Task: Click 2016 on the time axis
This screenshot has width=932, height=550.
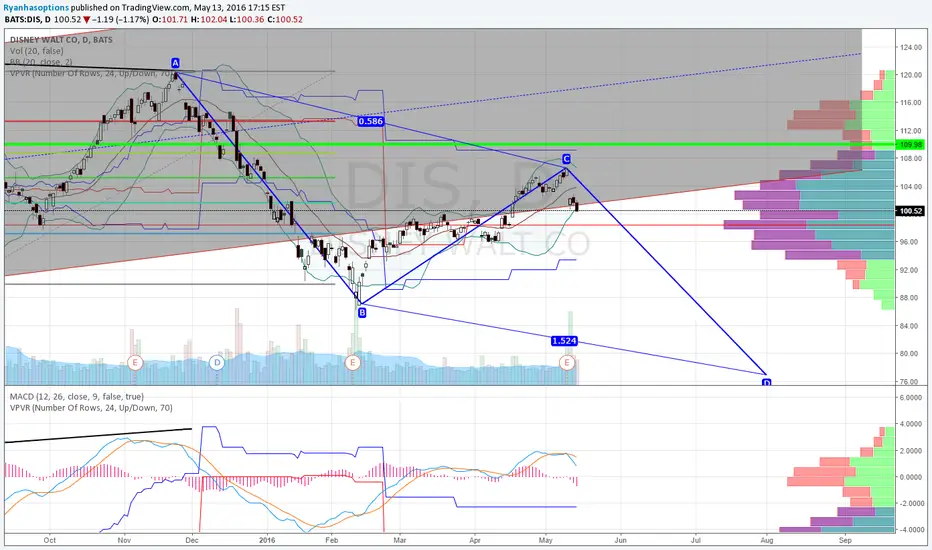Action: [267, 540]
